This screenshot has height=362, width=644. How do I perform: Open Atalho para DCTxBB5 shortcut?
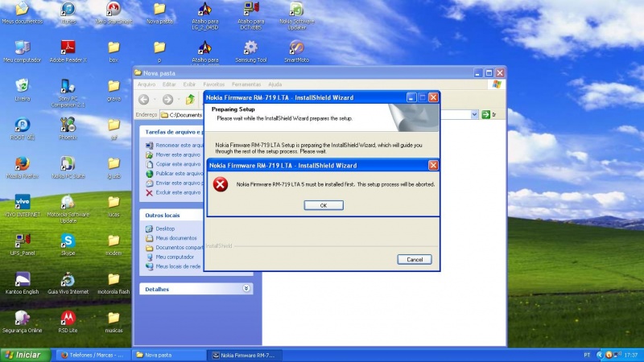click(250, 15)
